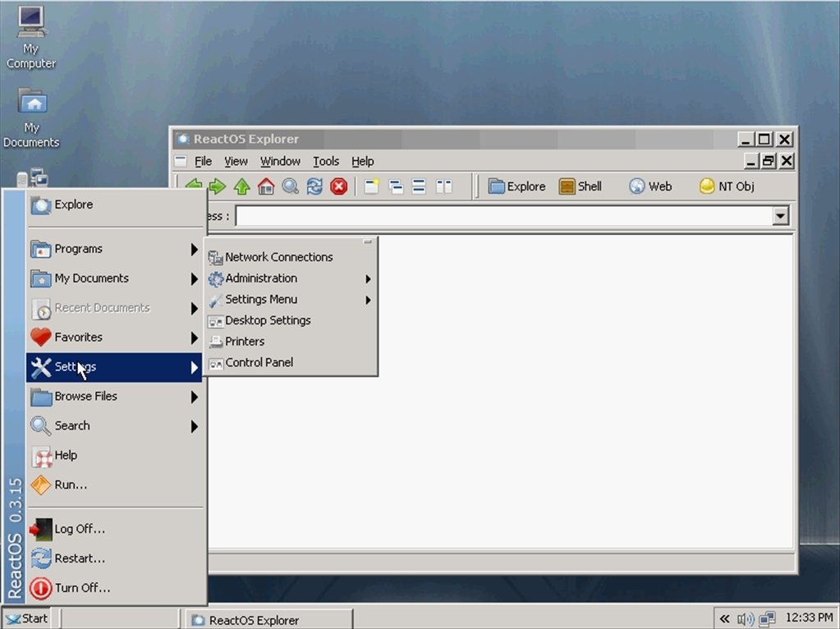The height and width of the screenshot is (629, 840).
Task: Open a new window via toolbar icon
Action: (371, 186)
